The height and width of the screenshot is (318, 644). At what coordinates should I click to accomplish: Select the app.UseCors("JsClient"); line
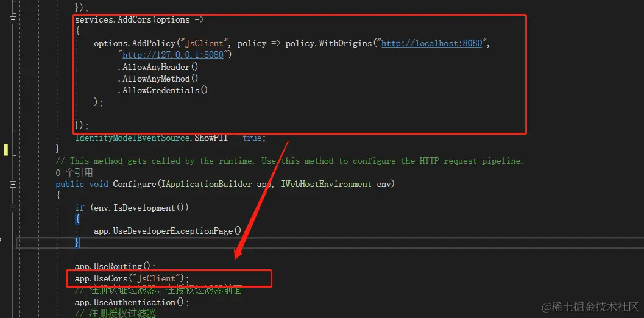coord(132,279)
